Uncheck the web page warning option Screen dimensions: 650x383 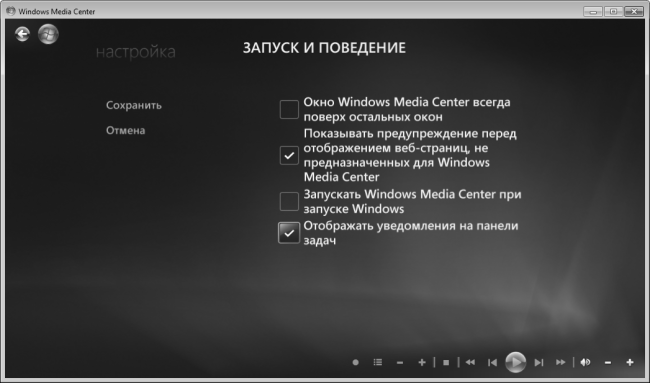[289, 155]
